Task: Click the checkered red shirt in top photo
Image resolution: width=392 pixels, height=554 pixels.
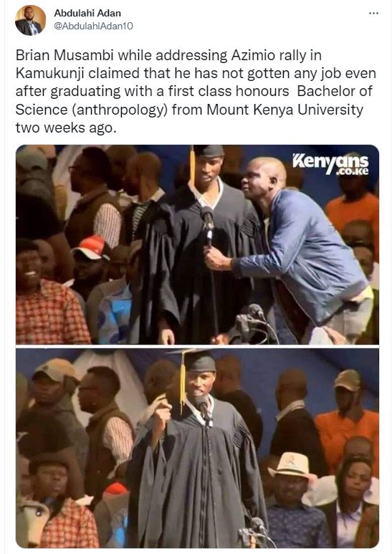Action: pyautogui.click(x=51, y=312)
